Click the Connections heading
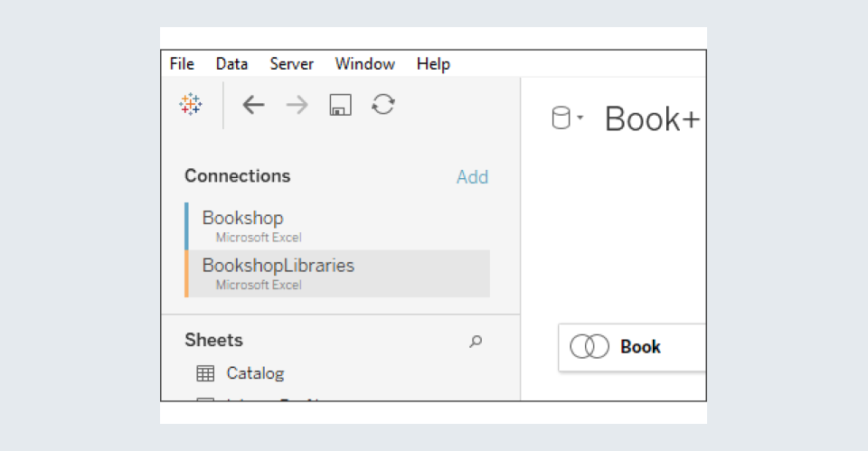 point(238,176)
